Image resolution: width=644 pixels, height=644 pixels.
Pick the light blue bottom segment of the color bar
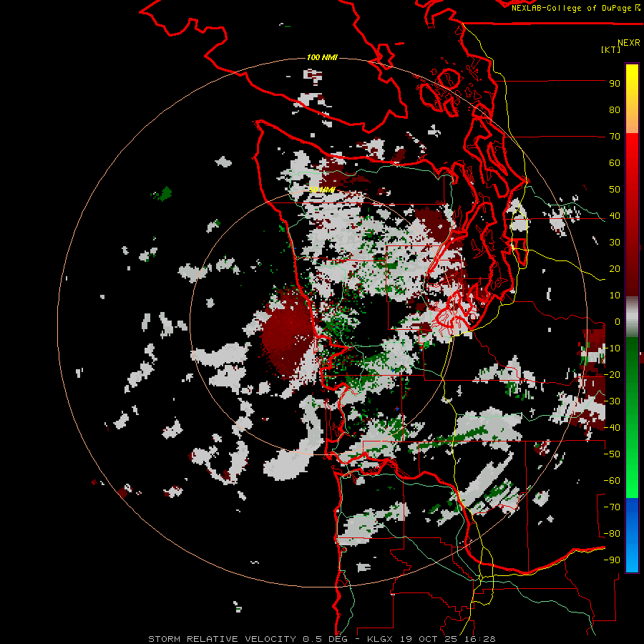tap(632, 555)
